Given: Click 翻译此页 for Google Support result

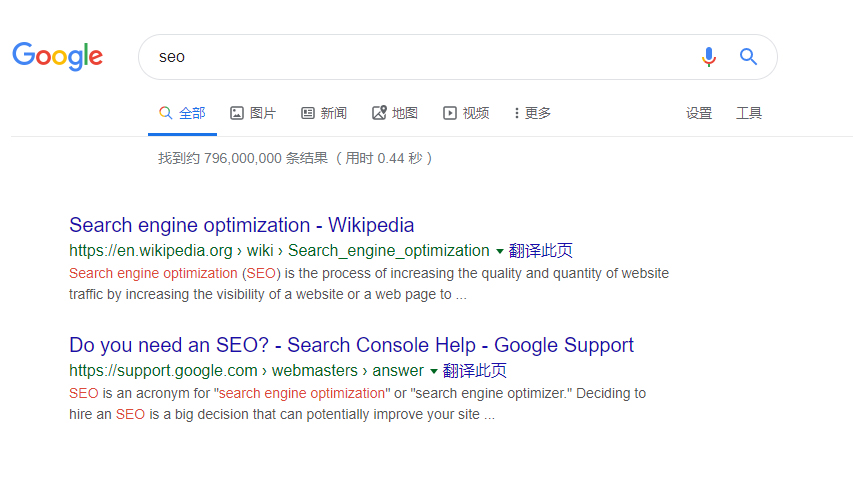Looking at the screenshot, I should pos(475,371).
